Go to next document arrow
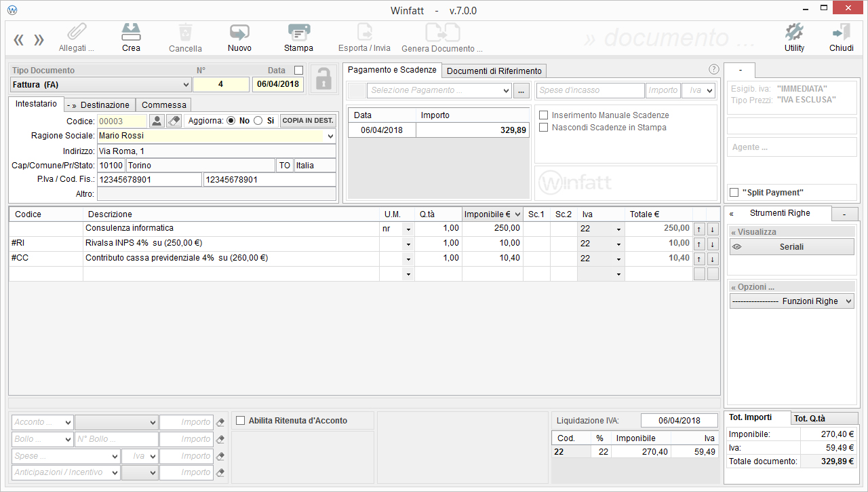 [x=39, y=40]
